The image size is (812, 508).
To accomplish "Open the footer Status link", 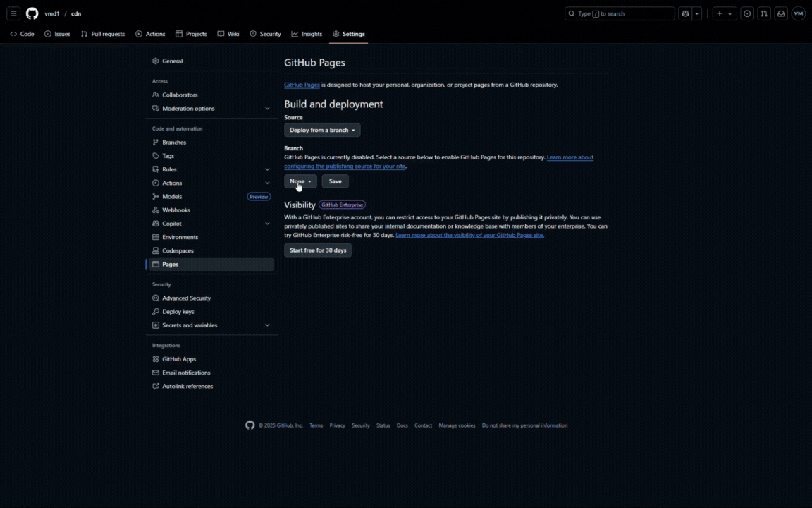I will click(x=383, y=425).
